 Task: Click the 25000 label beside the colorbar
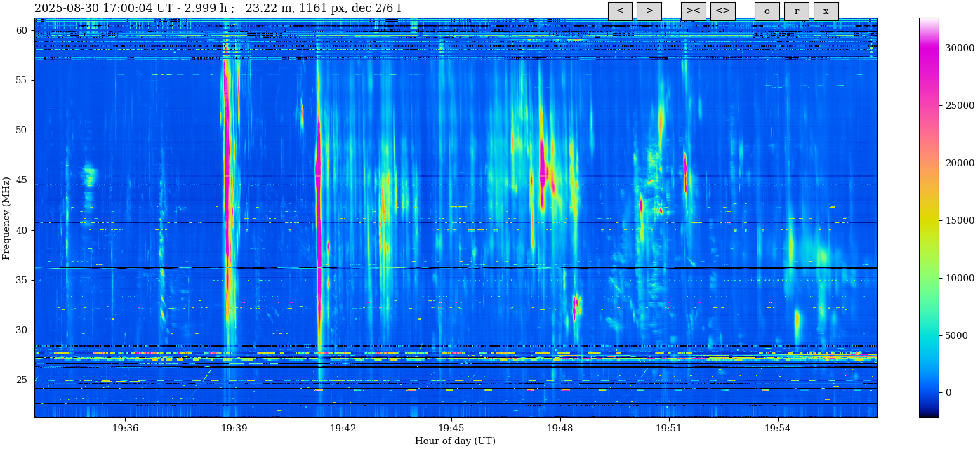coord(959,105)
